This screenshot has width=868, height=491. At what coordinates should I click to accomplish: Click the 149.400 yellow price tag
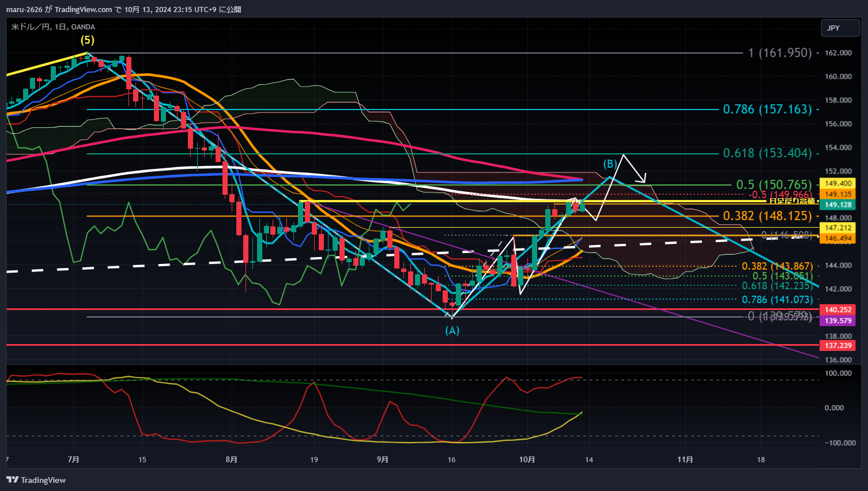pos(838,183)
